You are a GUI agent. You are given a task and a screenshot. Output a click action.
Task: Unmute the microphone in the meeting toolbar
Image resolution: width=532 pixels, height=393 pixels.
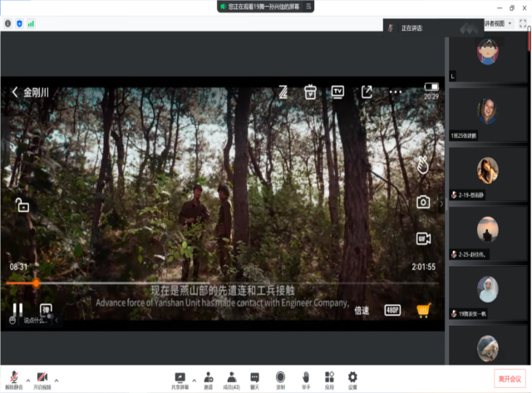[14, 378]
